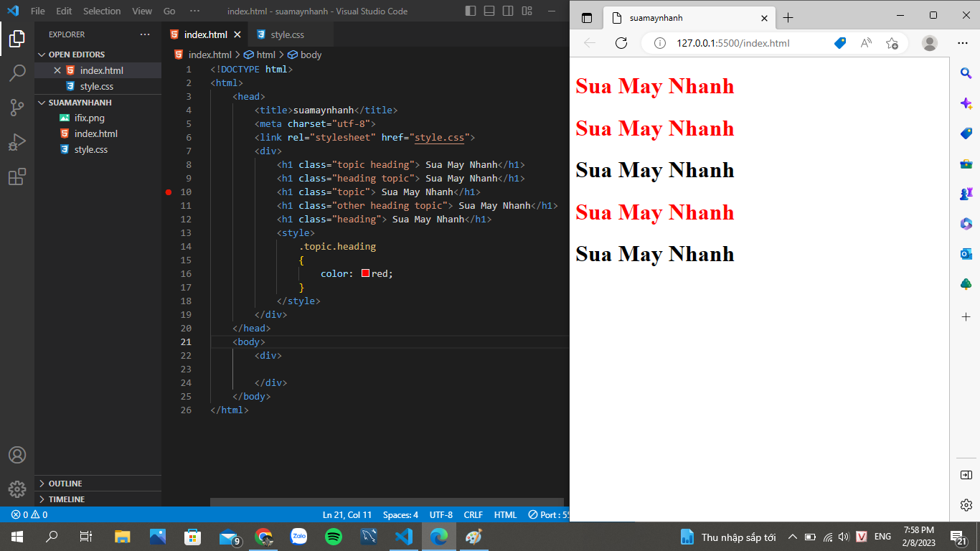Open Edge sidebar Shopping tag icon

click(966, 133)
